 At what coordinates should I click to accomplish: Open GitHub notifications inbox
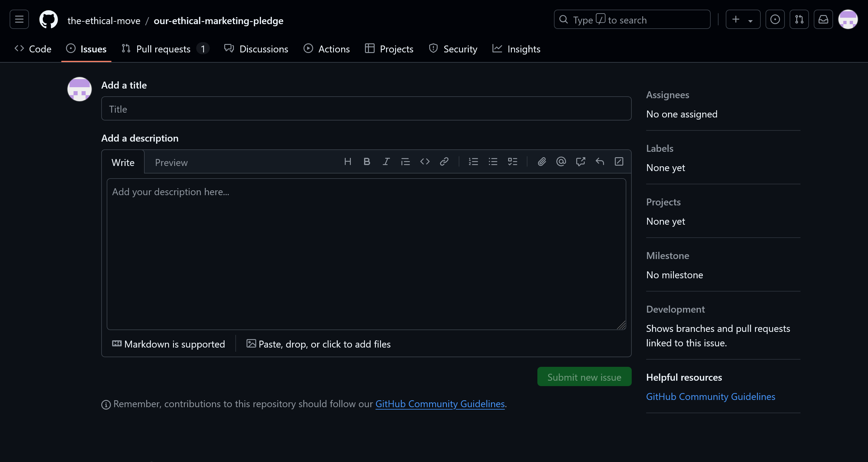click(x=823, y=19)
